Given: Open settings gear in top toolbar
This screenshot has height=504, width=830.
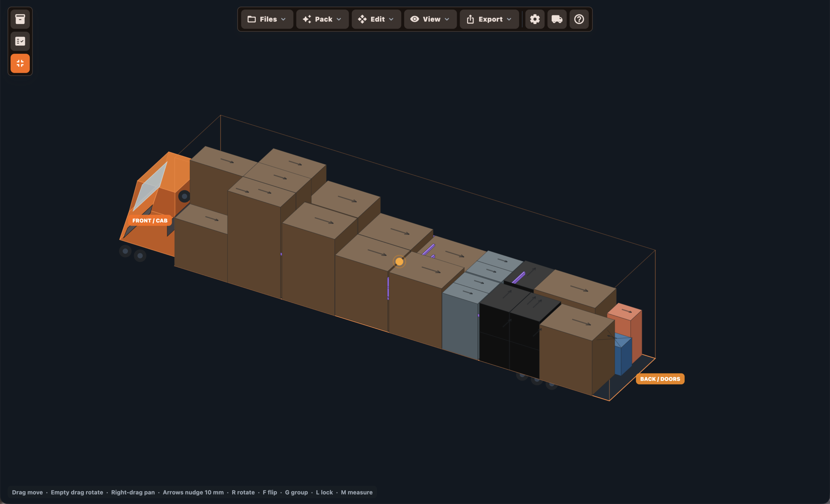Looking at the screenshot, I should point(535,19).
